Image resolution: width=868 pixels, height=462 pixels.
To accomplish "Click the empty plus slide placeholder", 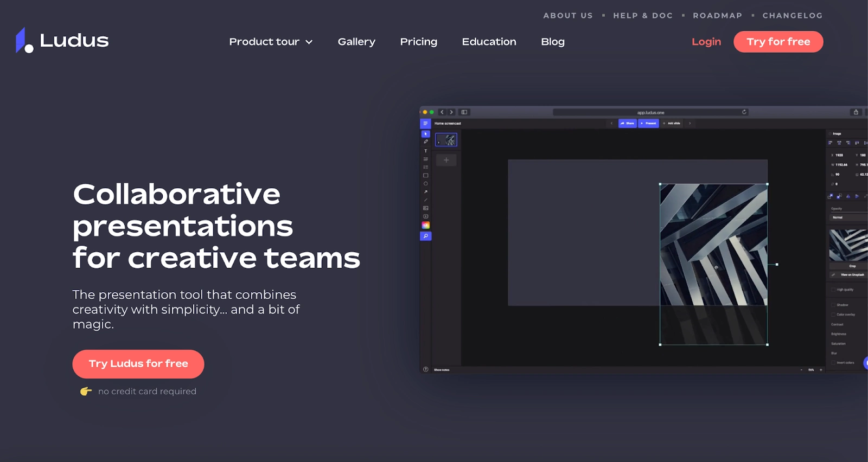I will pos(446,160).
